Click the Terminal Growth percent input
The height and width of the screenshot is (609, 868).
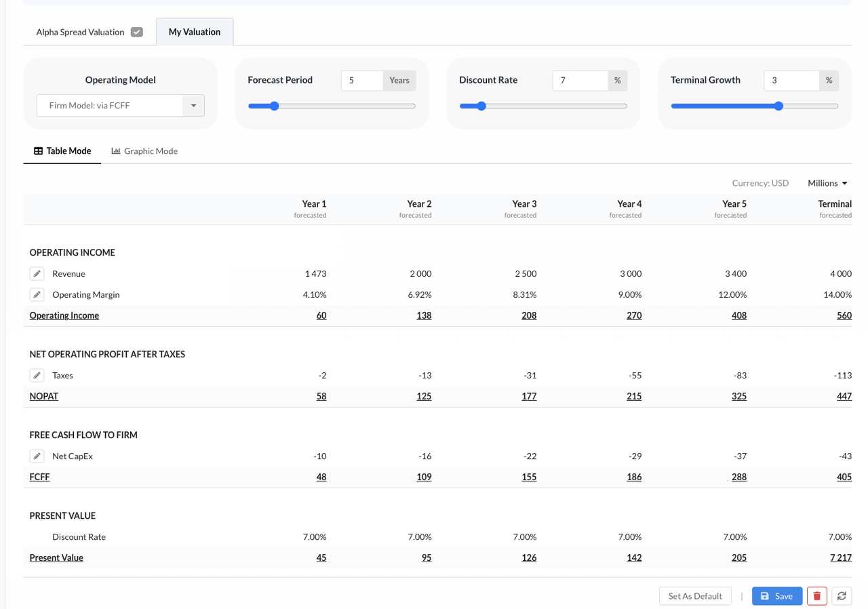click(791, 80)
